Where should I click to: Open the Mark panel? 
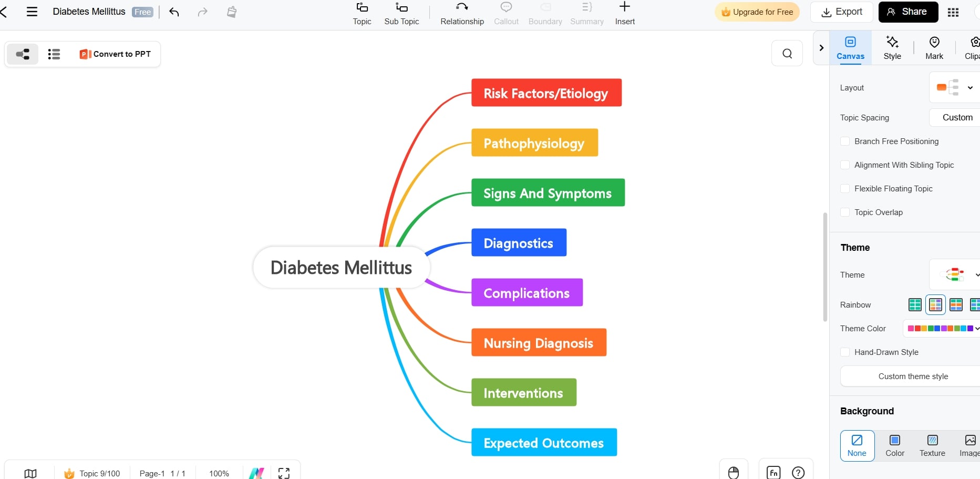(x=934, y=47)
